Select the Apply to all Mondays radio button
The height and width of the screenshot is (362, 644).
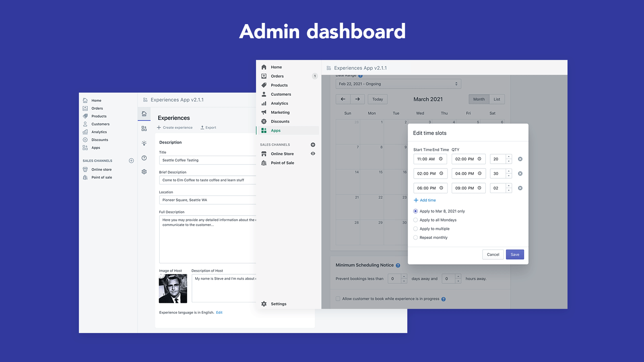[415, 220]
